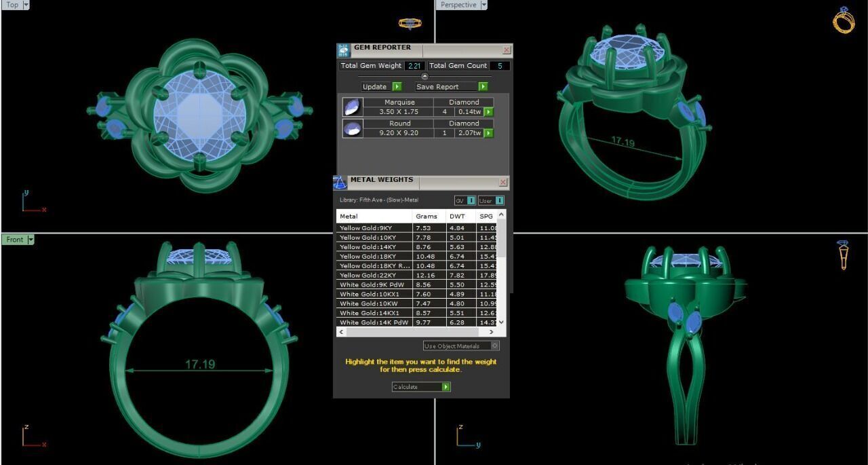Screen dimensions: 868x465
Task: Click the Total Gem Weight value field
Action: [414, 66]
